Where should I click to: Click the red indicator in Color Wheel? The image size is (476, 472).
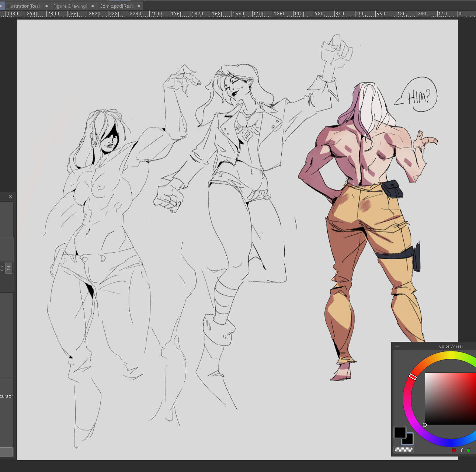coord(454,450)
